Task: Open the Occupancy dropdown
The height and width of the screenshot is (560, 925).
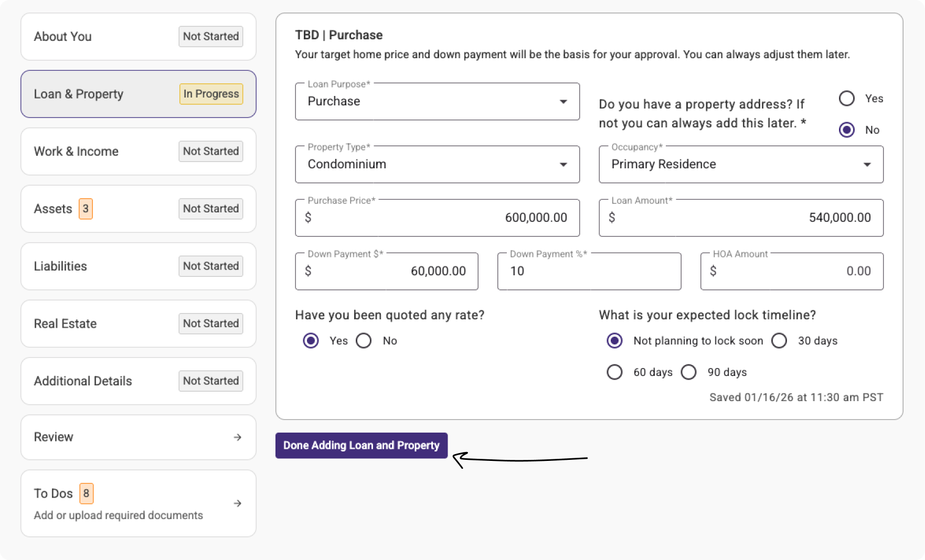Action: (x=740, y=165)
